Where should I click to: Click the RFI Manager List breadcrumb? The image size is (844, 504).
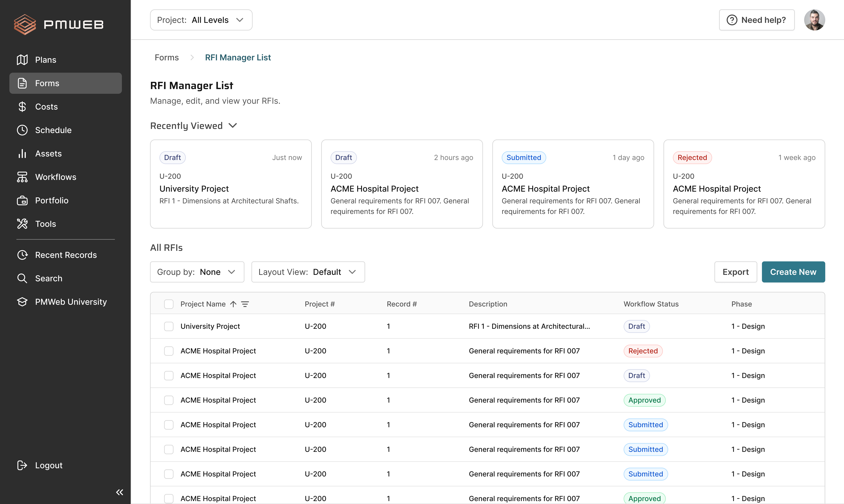pos(238,57)
